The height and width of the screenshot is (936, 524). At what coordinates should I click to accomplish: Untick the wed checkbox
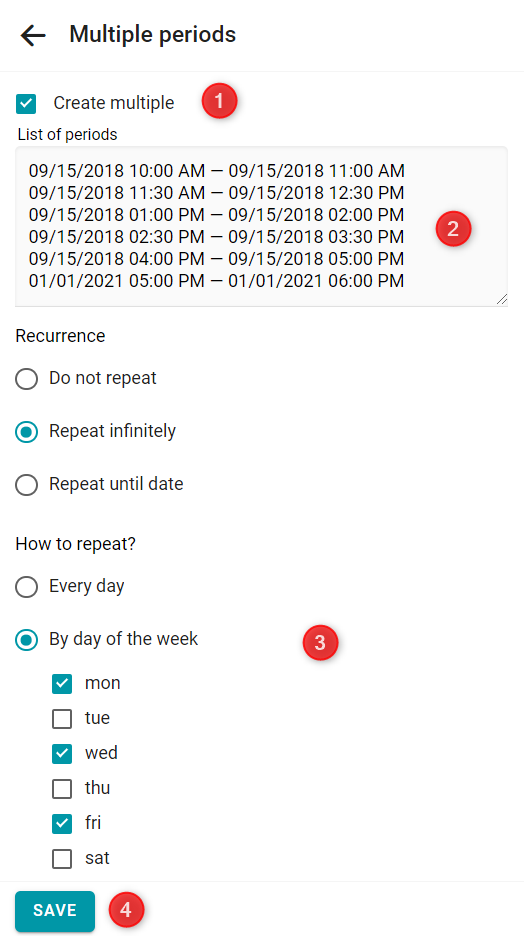point(62,754)
